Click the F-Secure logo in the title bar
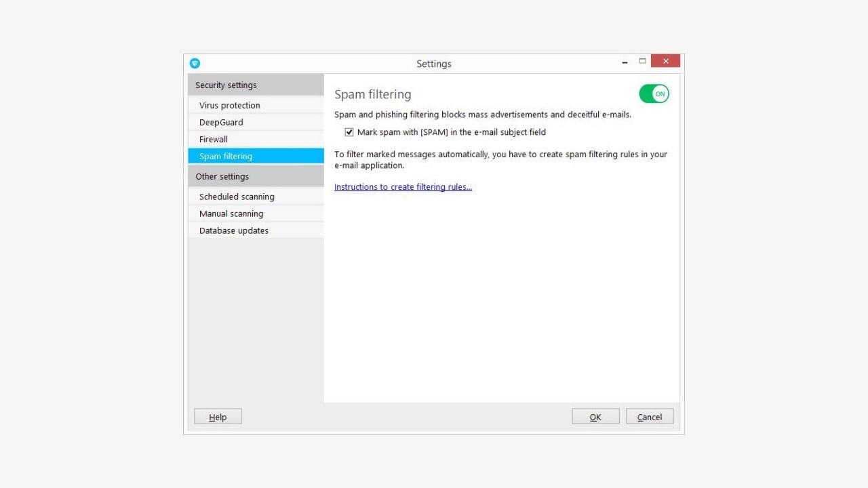The image size is (868, 488). pyautogui.click(x=195, y=63)
